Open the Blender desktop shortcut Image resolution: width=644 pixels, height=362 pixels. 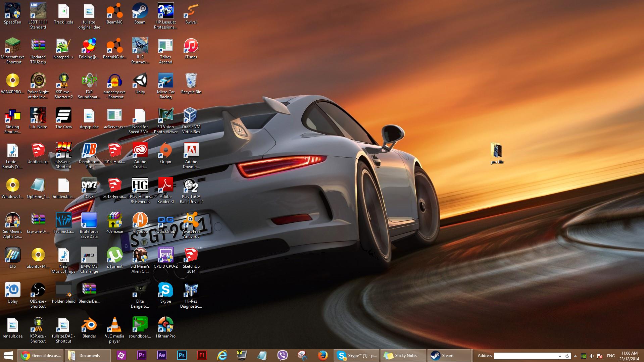(x=89, y=328)
